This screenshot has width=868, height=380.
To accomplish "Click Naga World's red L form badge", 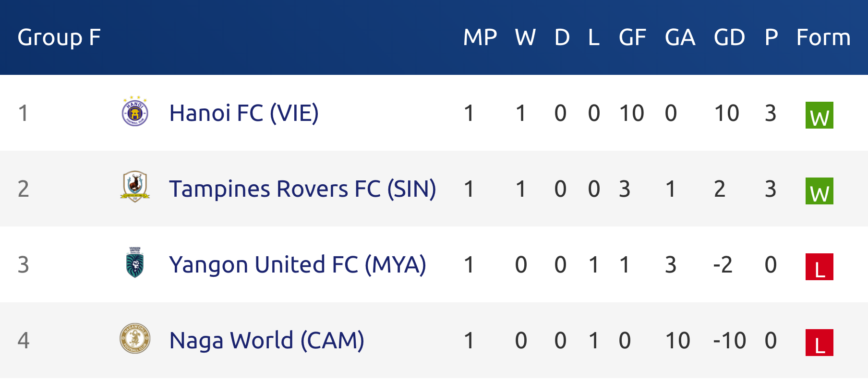I will tap(819, 343).
